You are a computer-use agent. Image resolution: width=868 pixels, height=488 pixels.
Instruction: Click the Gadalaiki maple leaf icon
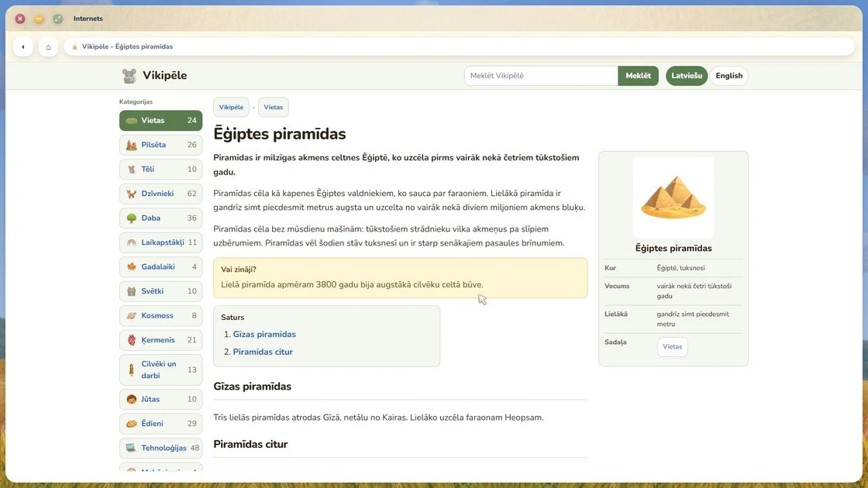point(131,266)
